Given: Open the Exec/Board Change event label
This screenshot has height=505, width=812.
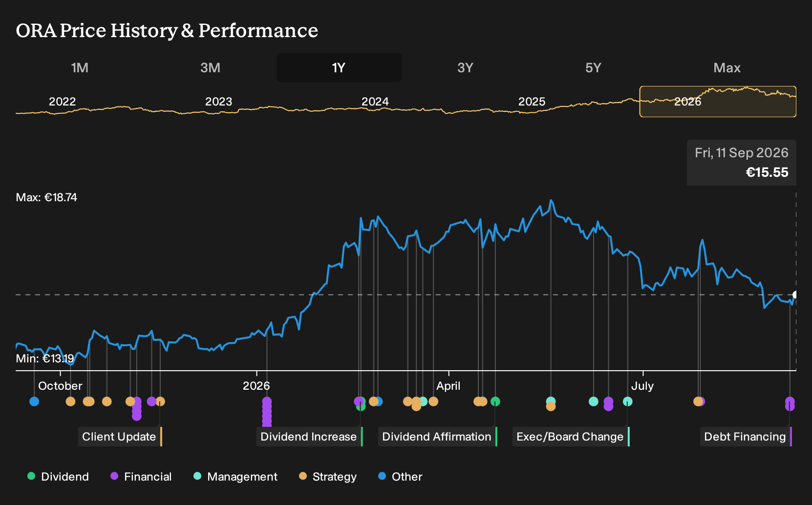Looking at the screenshot, I should coord(571,437).
